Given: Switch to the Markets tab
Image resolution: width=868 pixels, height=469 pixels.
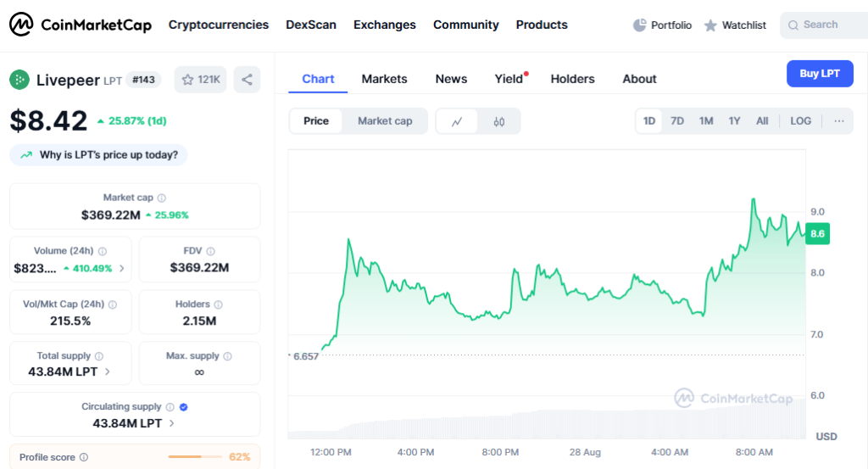Looking at the screenshot, I should click(x=384, y=79).
